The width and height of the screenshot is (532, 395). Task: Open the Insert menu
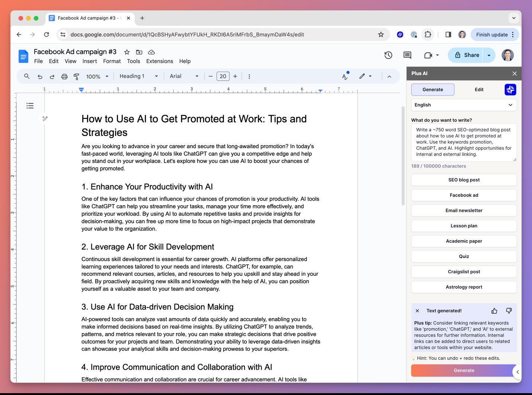point(90,61)
